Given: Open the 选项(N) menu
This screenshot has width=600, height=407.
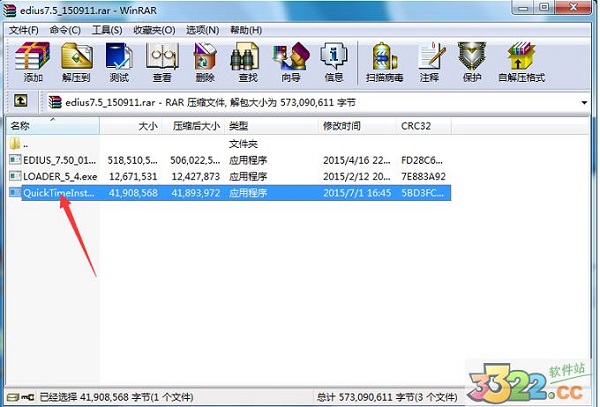Looking at the screenshot, I should click(x=202, y=30).
